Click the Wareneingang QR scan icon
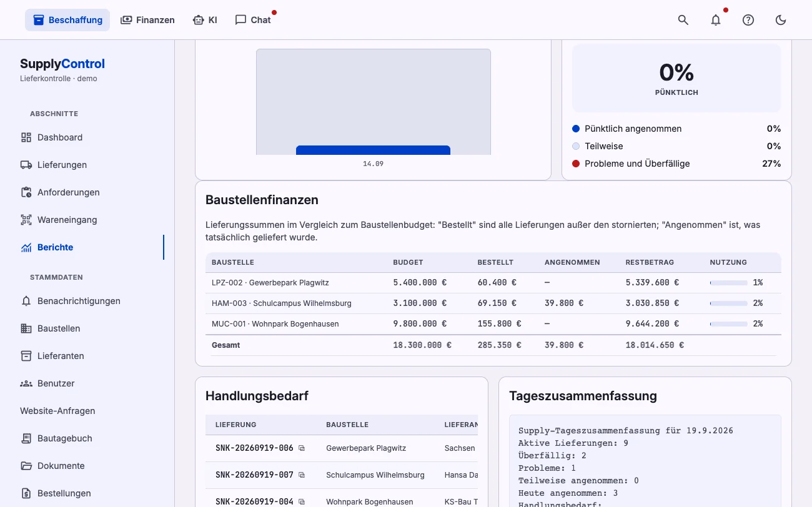The image size is (812, 507). point(26,220)
